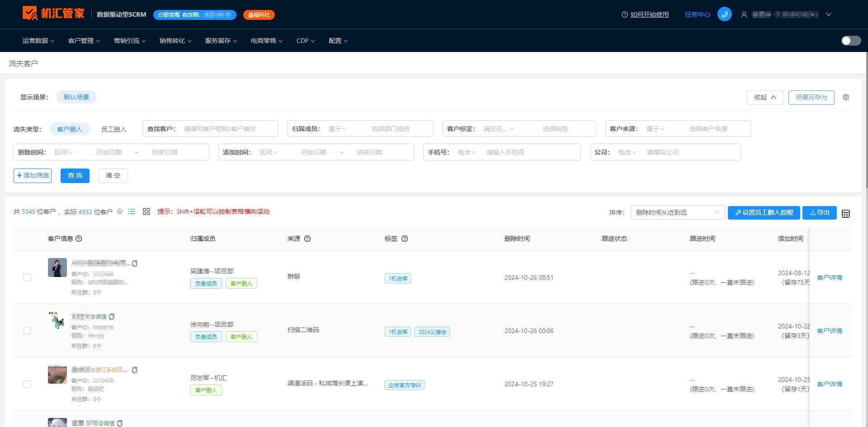Open 公司 包含 dropdown
This screenshot has width=868, height=427.
click(x=627, y=152)
